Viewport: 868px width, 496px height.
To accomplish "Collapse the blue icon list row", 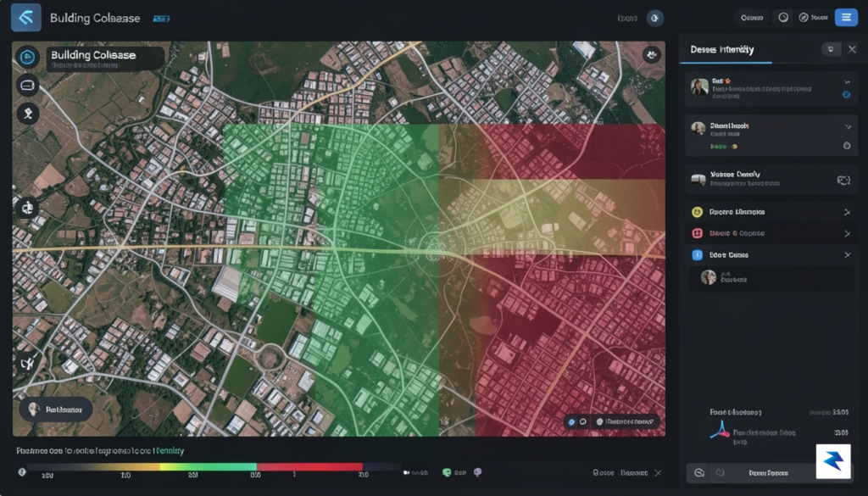I will [847, 255].
